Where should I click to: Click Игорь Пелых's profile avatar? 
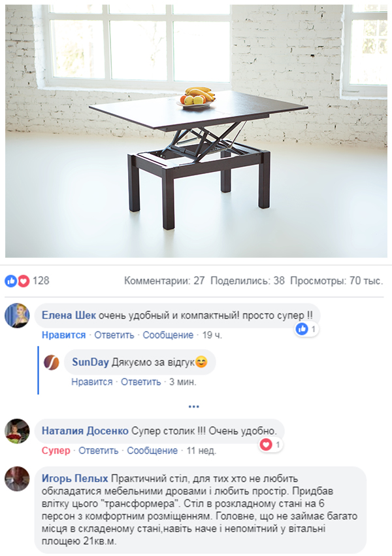tap(17, 479)
